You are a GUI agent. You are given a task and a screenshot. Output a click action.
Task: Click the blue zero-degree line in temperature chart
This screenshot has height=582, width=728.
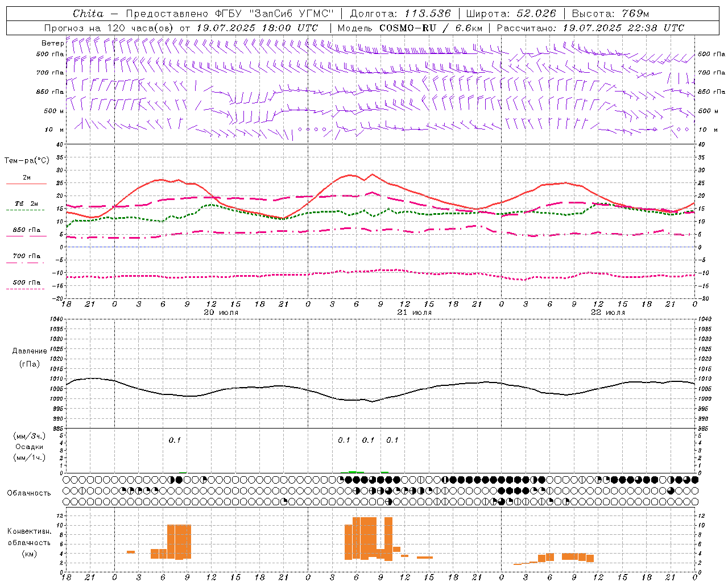(380, 247)
